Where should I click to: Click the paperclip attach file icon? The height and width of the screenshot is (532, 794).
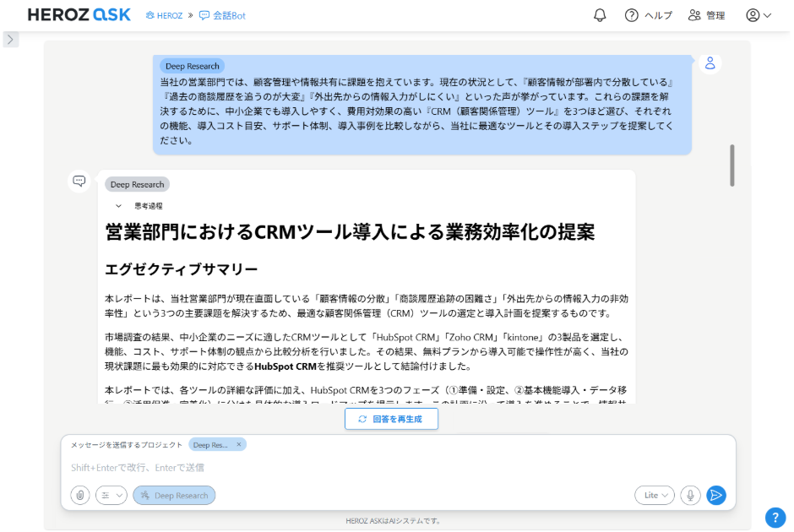tap(80, 496)
